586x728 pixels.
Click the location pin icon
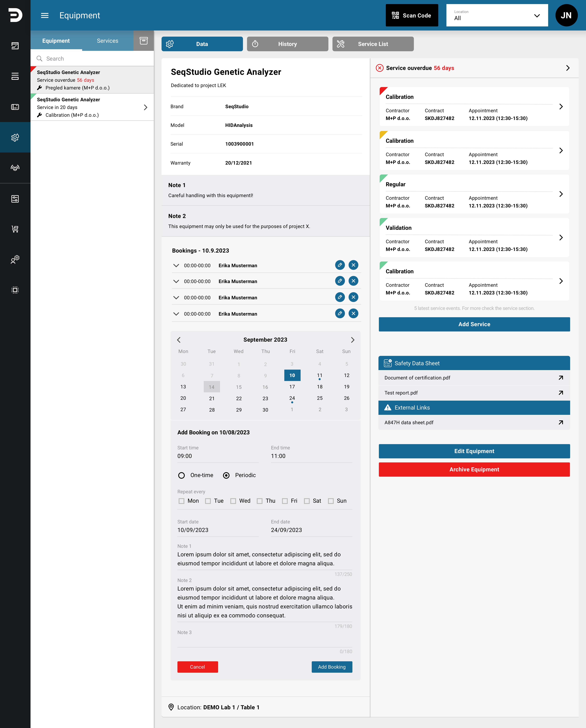tap(171, 707)
